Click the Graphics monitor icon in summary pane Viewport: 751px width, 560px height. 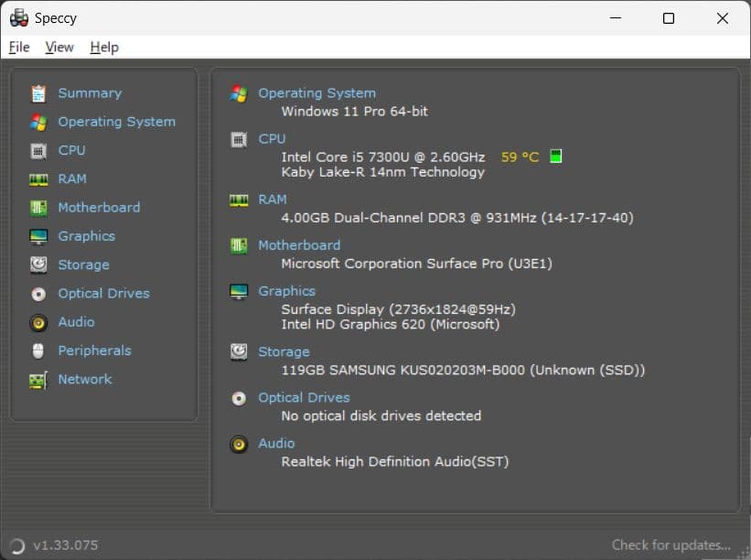[x=239, y=291]
